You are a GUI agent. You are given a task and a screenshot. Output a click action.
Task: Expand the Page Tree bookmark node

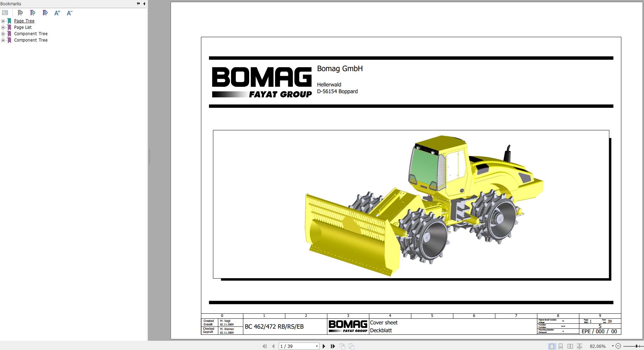(3, 21)
